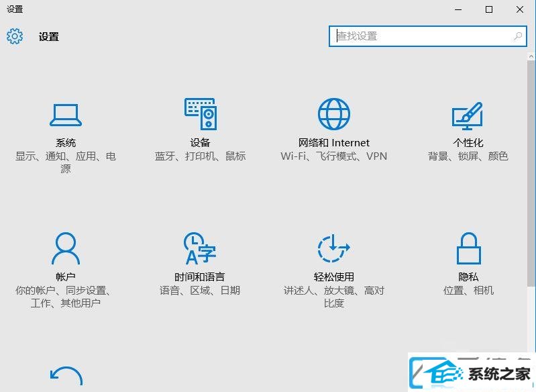Minimize the 设置 window

(458, 9)
